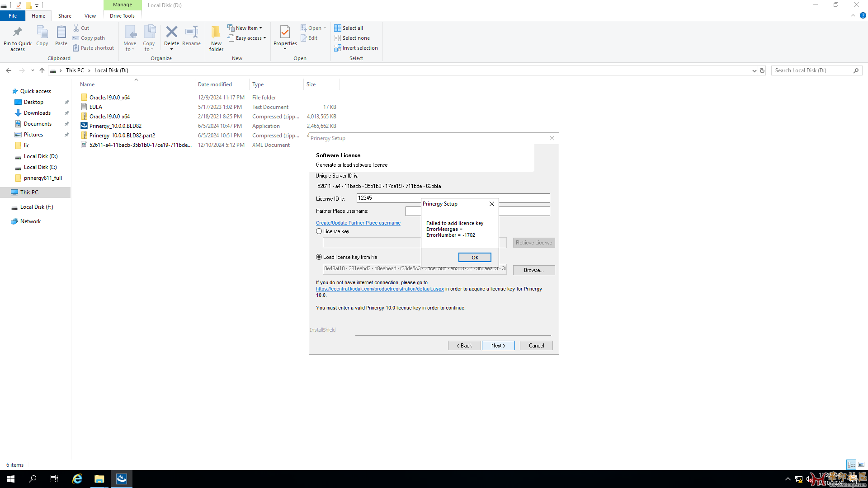
Task: Click the Cut scissors icon
Action: coord(76,28)
